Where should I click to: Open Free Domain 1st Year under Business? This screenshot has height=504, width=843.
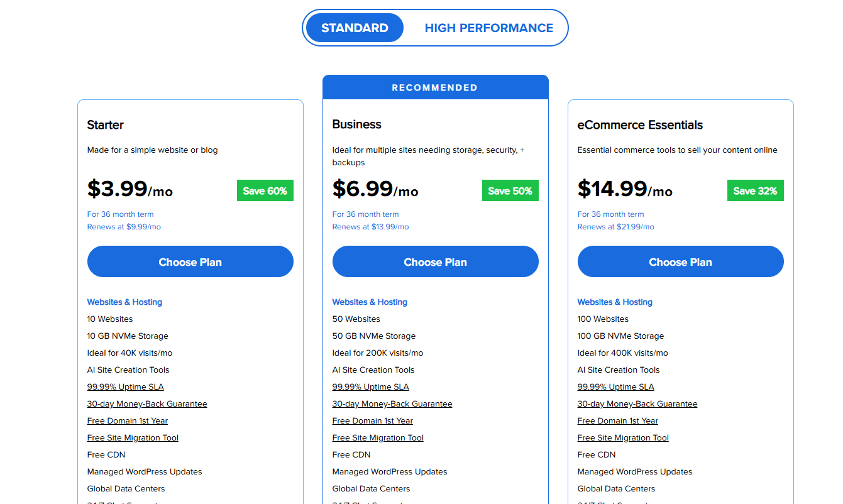pyautogui.click(x=372, y=420)
